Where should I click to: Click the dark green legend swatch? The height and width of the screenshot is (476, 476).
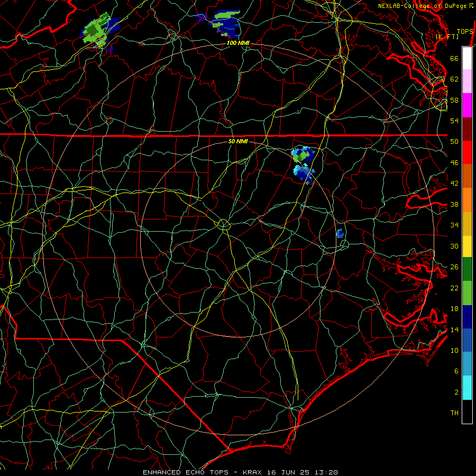click(467, 269)
